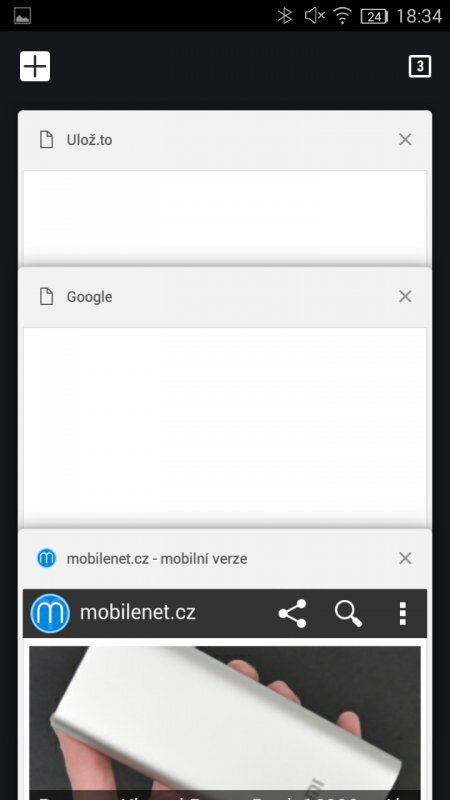
Task: Click the share icon on mobilenet.cz page
Action: (292, 613)
